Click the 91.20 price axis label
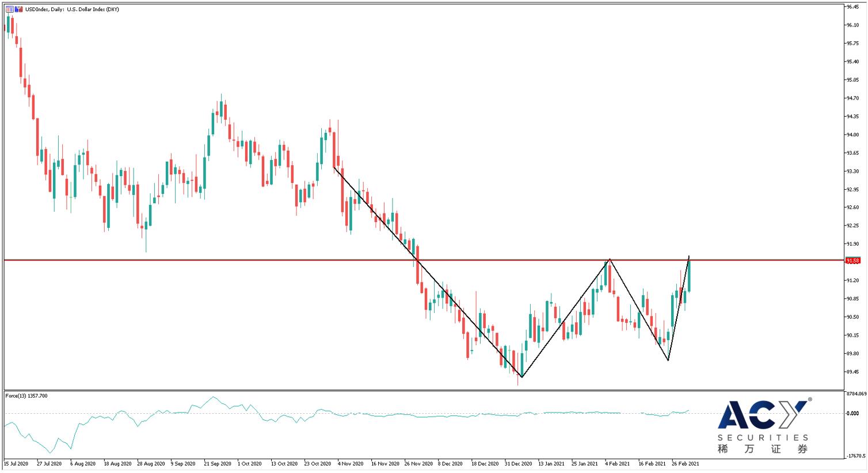This screenshot has height=473, width=868. (853, 280)
